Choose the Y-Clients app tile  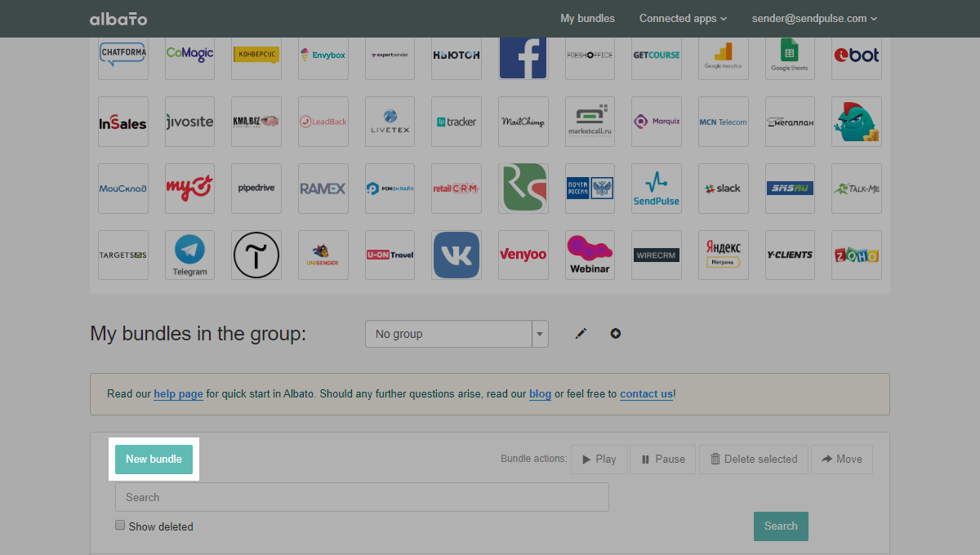click(790, 255)
